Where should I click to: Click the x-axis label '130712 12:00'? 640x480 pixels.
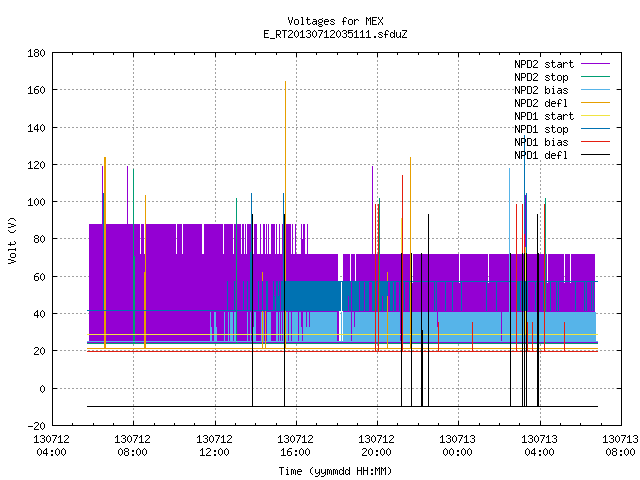click(214, 446)
